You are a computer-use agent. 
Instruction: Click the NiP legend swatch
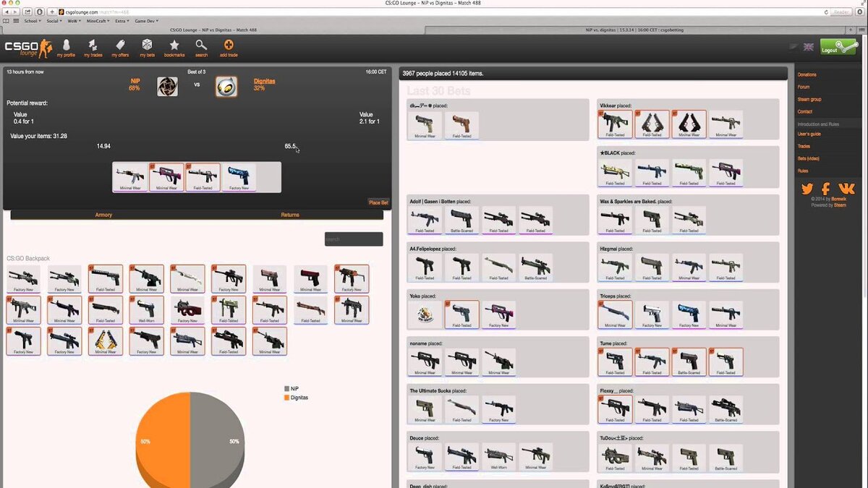click(x=287, y=388)
